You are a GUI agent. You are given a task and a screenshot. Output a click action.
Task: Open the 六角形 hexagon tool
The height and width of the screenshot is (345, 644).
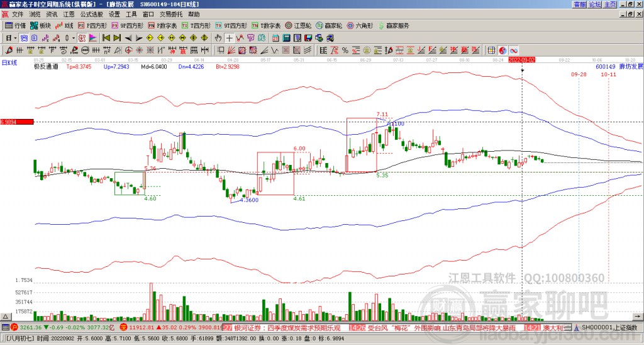[360, 25]
